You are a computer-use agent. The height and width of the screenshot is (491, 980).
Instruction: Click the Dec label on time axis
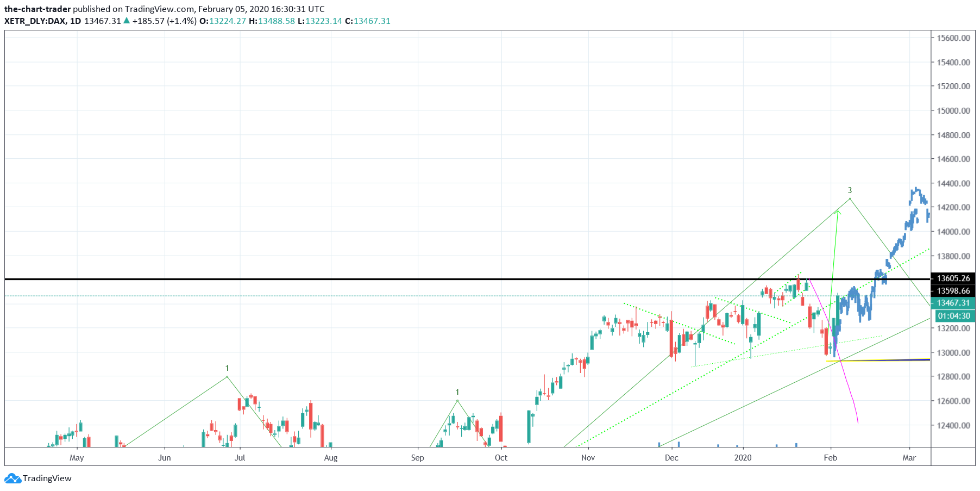(x=672, y=458)
